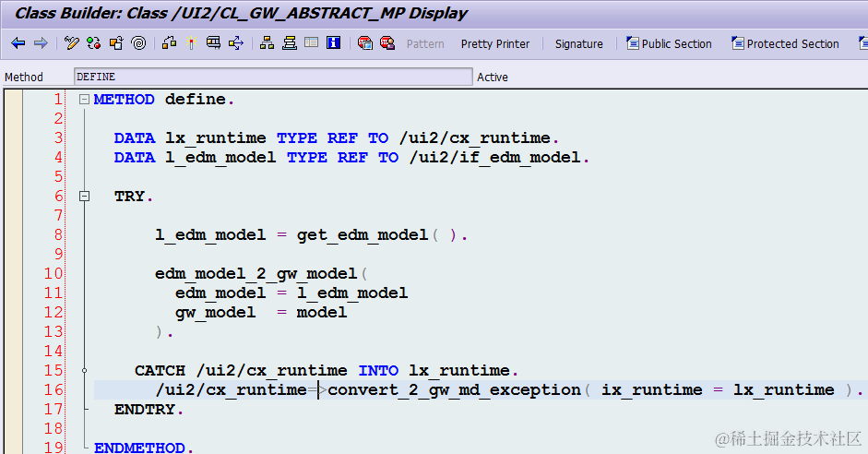Click the Test/Execute icon

pyautogui.click(x=213, y=43)
